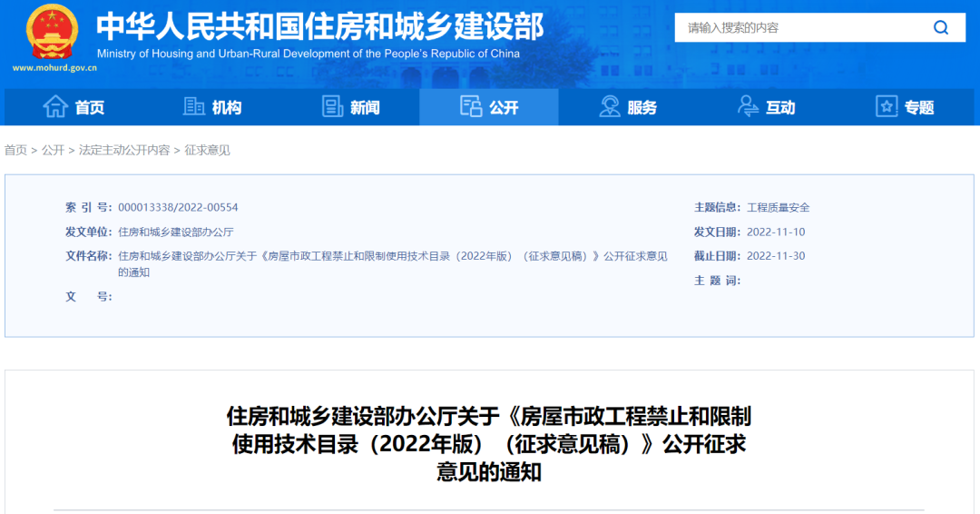Screen dimensions: 980x514
Task: Click the ministry name title 中华人民共和国住房和城乡建设部
Action: [x=319, y=25]
